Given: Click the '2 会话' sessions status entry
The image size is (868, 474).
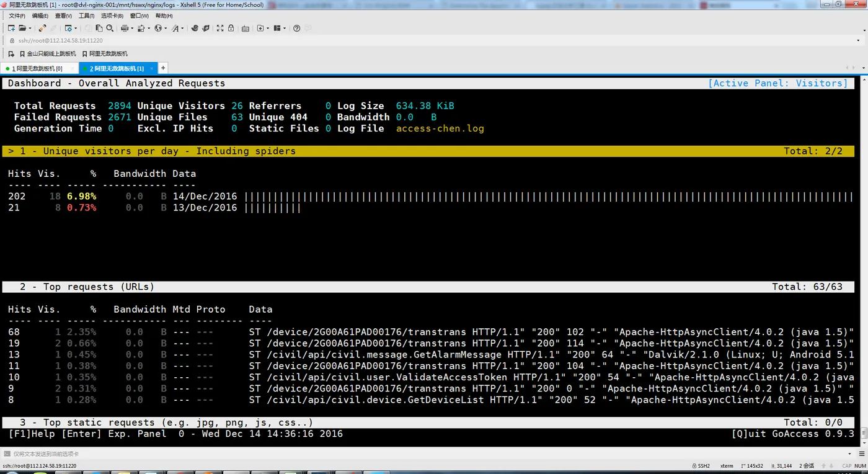Looking at the screenshot, I should [x=806, y=465].
